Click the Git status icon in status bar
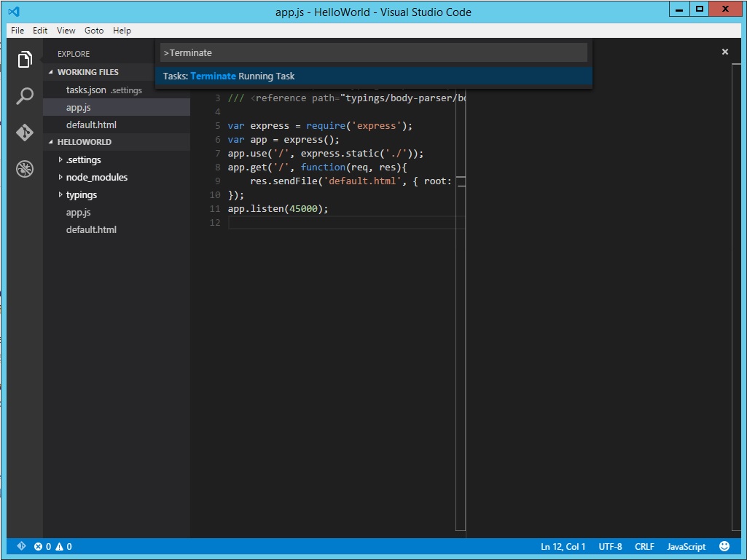 (21, 546)
